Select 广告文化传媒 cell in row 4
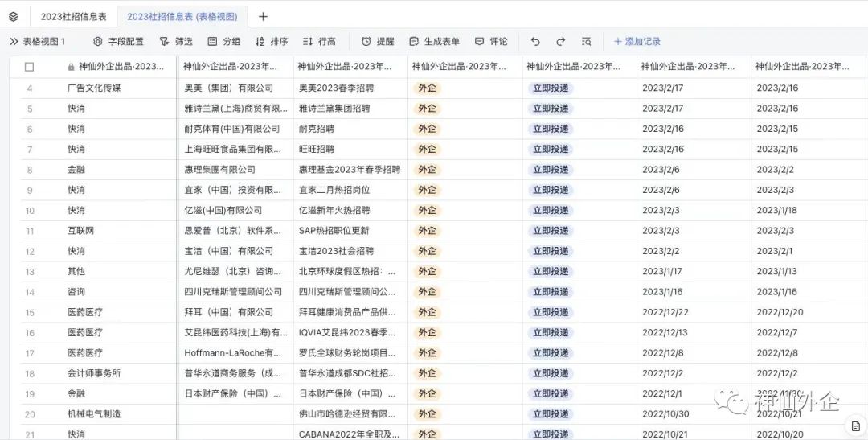Viewport: 868px width, 440px height. pyautogui.click(x=94, y=88)
